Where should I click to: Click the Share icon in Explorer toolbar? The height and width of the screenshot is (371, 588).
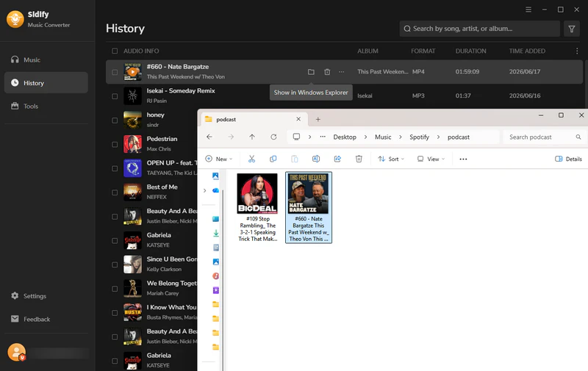pyautogui.click(x=337, y=159)
